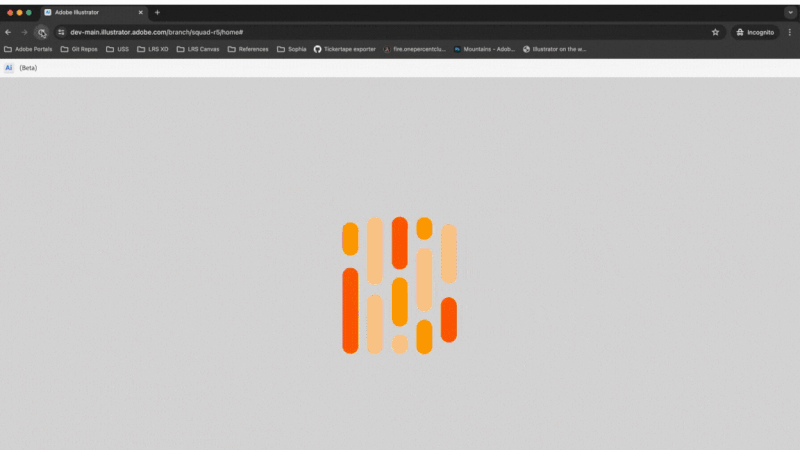
Task: Open Illustrator on the web bookmark
Action: (554, 49)
